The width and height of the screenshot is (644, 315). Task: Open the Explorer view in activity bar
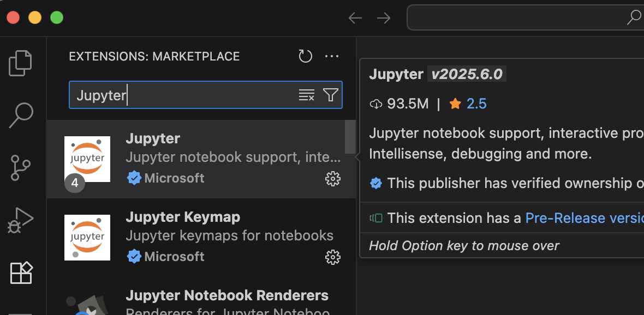tap(20, 63)
